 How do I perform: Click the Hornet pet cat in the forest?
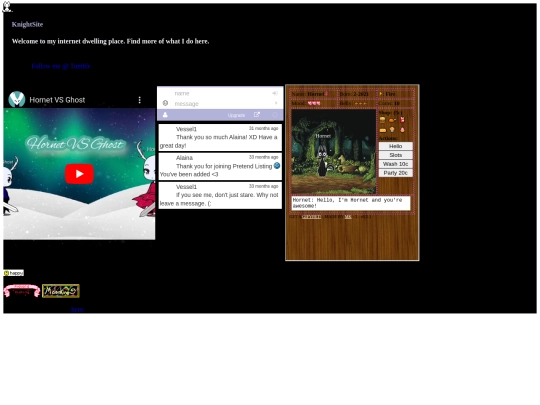322,160
